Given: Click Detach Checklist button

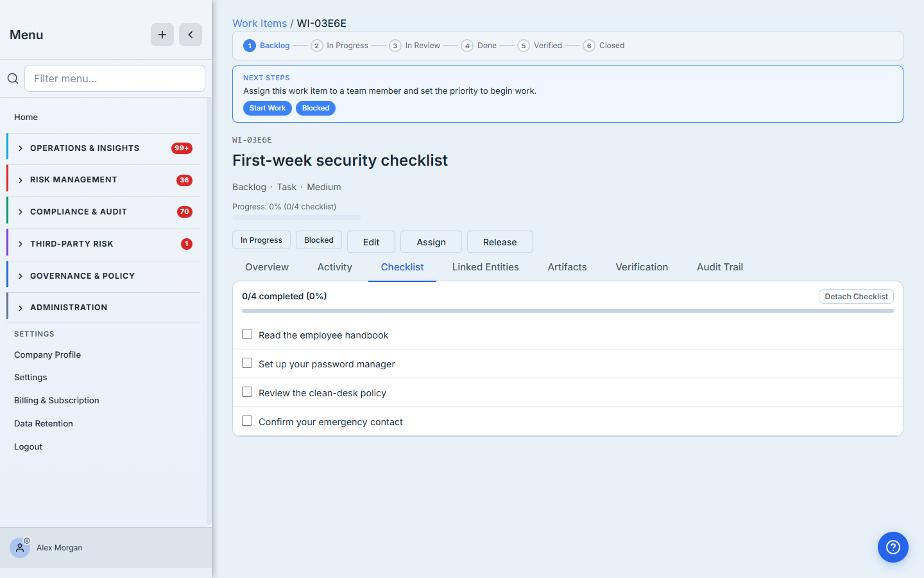Looking at the screenshot, I should coord(856,297).
